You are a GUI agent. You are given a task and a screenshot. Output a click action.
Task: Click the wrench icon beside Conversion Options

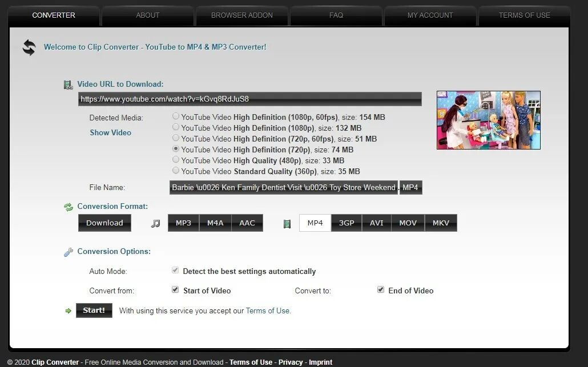coord(69,252)
